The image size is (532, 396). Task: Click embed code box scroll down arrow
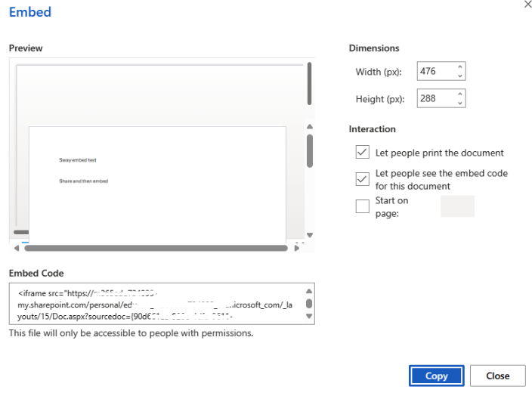(309, 316)
